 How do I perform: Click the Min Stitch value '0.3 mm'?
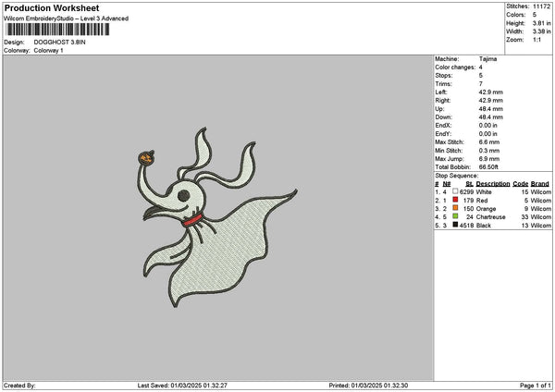[489, 151]
